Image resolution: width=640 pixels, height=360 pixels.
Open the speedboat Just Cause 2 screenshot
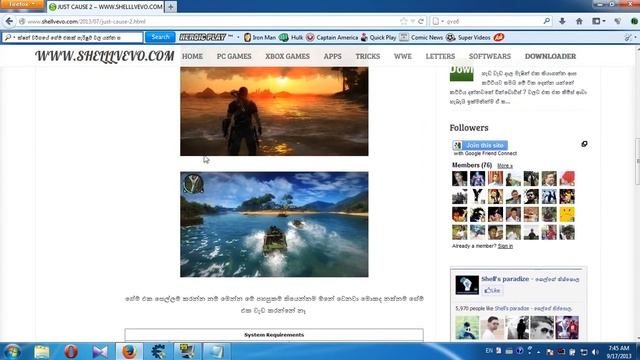click(274, 224)
